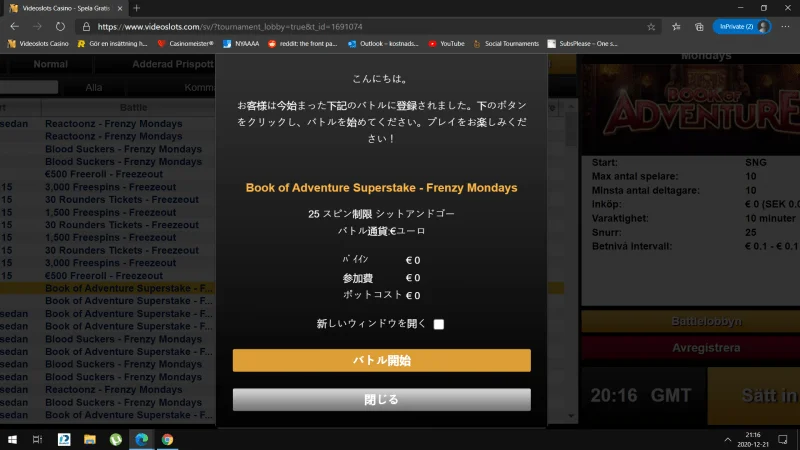Screen dimensions: 800x450
Task: Open the Collections icon in toolbar
Action: [699, 27]
